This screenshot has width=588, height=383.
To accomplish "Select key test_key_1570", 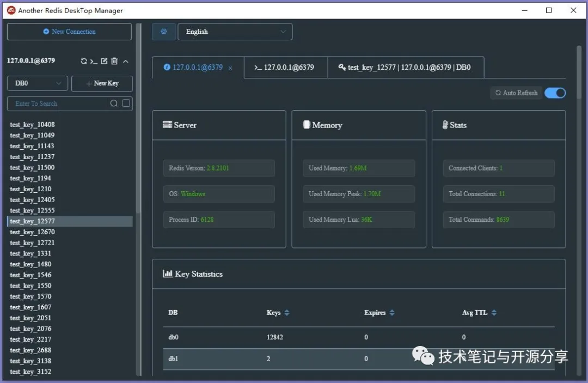I will [x=70, y=296].
